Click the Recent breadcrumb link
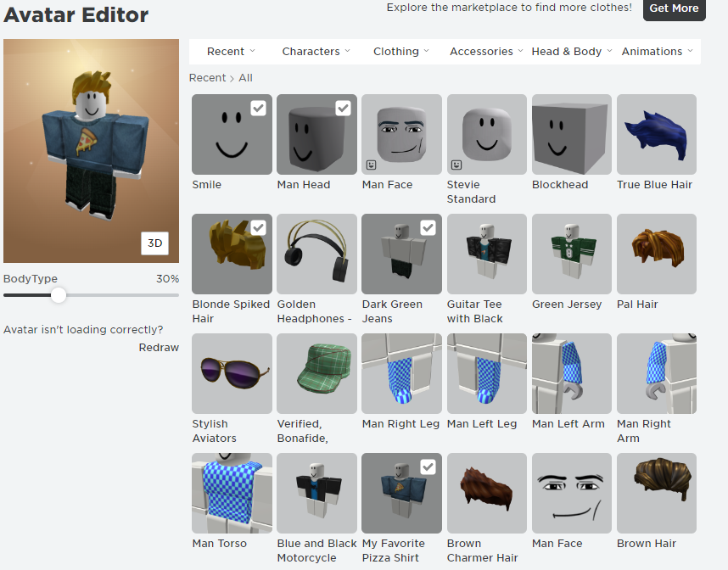Screen dimensions: 728x570 (x=207, y=78)
